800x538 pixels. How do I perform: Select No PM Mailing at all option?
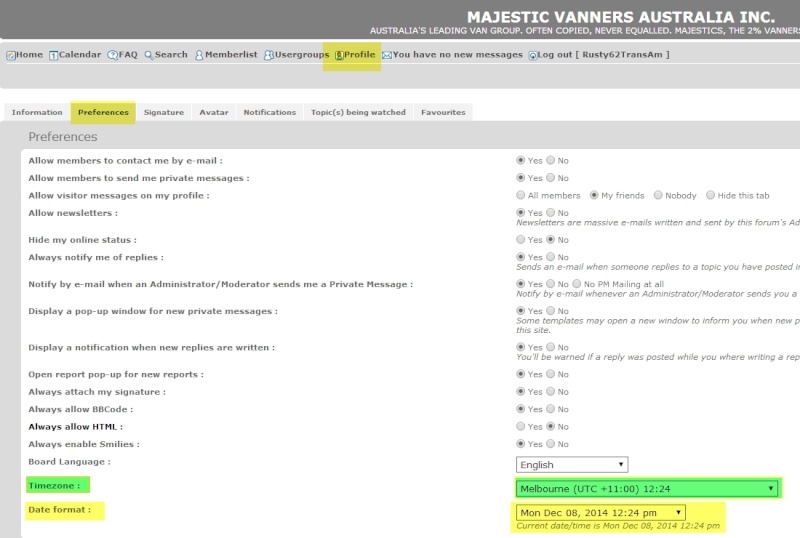pos(577,284)
